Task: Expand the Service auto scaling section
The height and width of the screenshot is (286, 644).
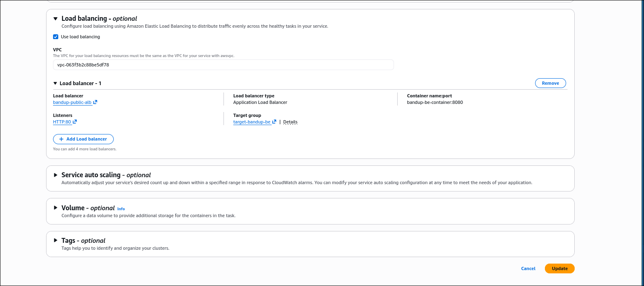Action: [x=55, y=175]
